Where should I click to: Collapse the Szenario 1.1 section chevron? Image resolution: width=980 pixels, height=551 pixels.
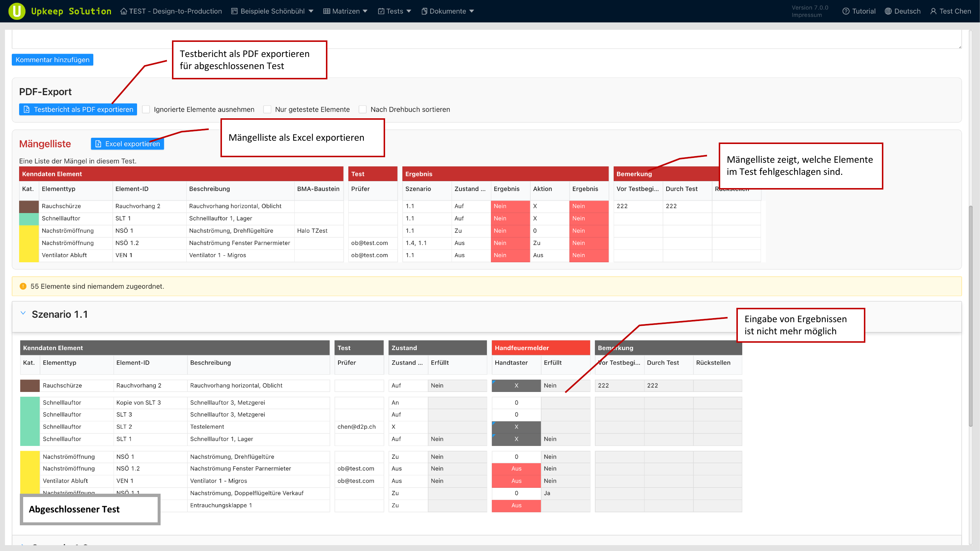click(x=23, y=313)
